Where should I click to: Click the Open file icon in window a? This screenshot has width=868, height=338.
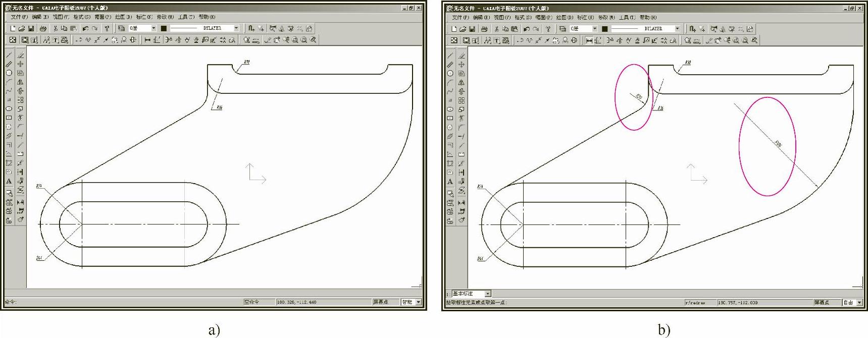[22, 29]
